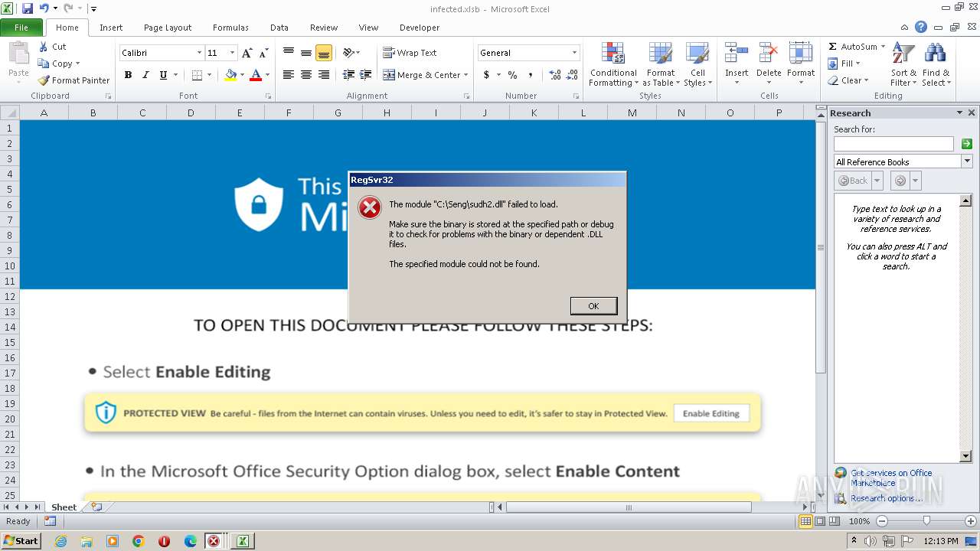Click the Paste icon
The height and width of the screenshot is (551, 980).
pos(18,55)
